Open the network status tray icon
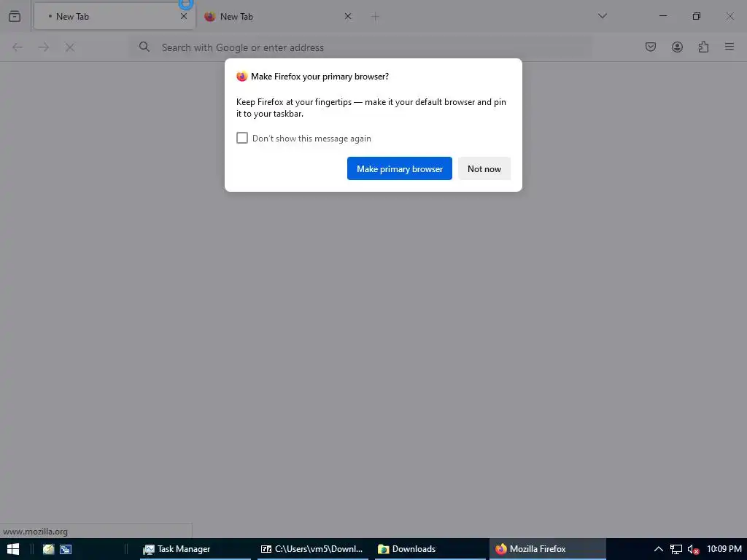747x560 pixels. pos(676,550)
